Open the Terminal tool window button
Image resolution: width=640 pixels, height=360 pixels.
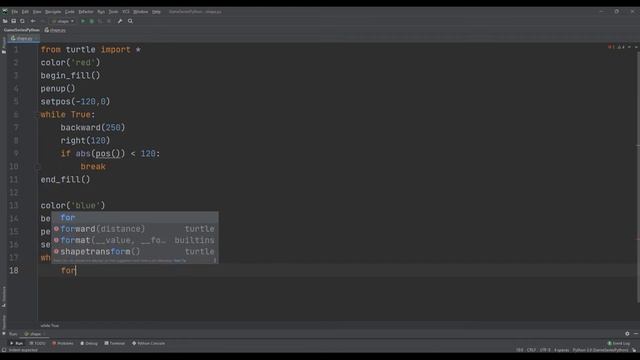pos(115,343)
